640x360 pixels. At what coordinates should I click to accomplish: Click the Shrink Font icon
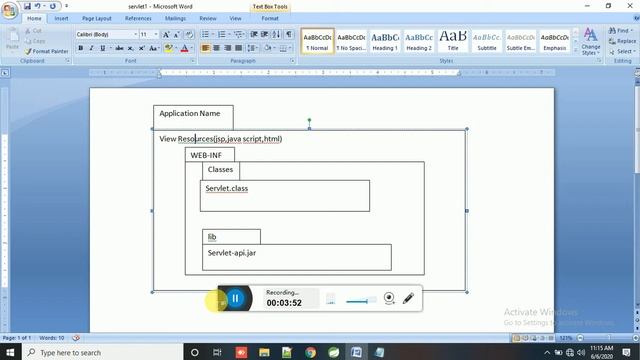pyautogui.click(x=177, y=35)
